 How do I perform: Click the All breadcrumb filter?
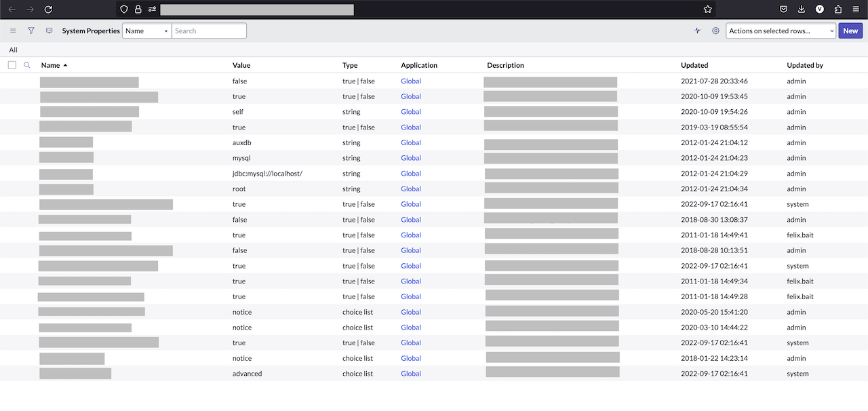coord(13,50)
